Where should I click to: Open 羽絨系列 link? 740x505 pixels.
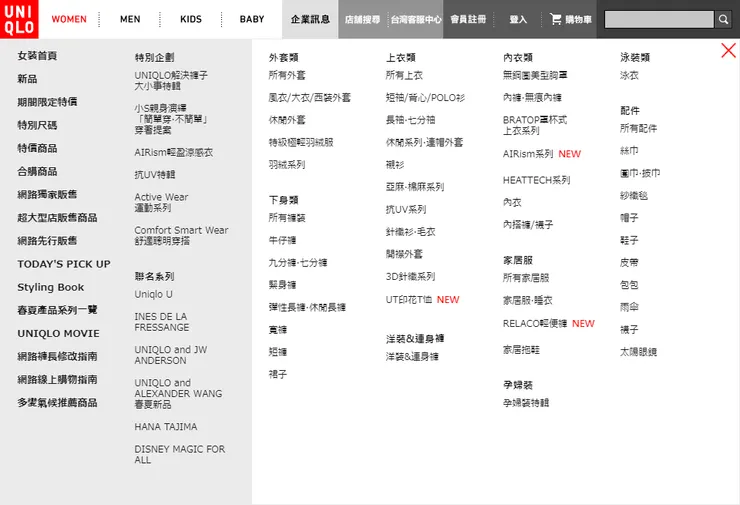(x=287, y=165)
